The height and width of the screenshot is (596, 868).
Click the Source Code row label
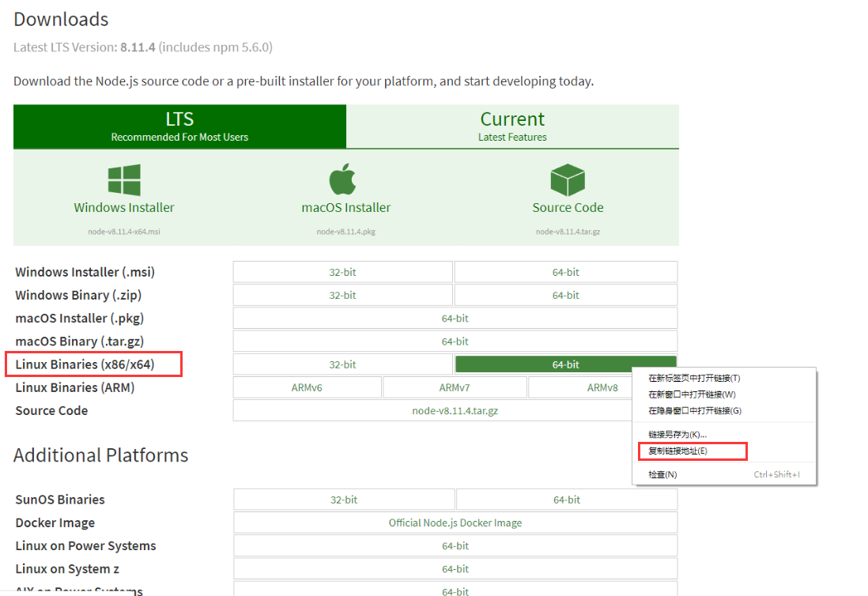click(51, 411)
